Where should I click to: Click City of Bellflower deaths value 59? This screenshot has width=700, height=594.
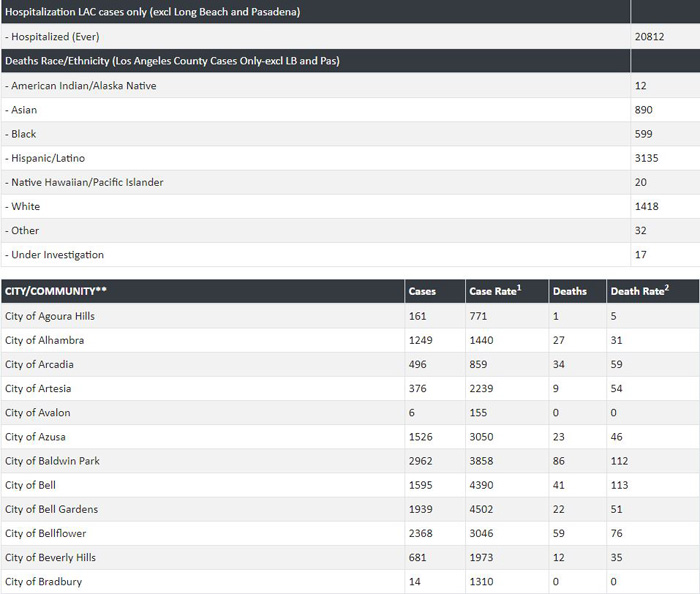coord(558,533)
